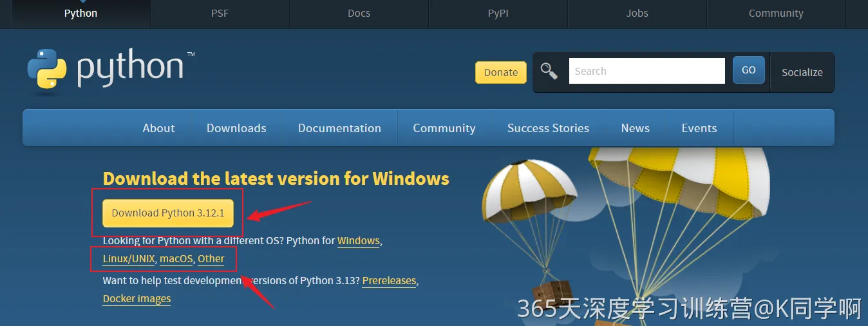Open the Docker images link
The height and width of the screenshot is (326, 868).
(137, 299)
